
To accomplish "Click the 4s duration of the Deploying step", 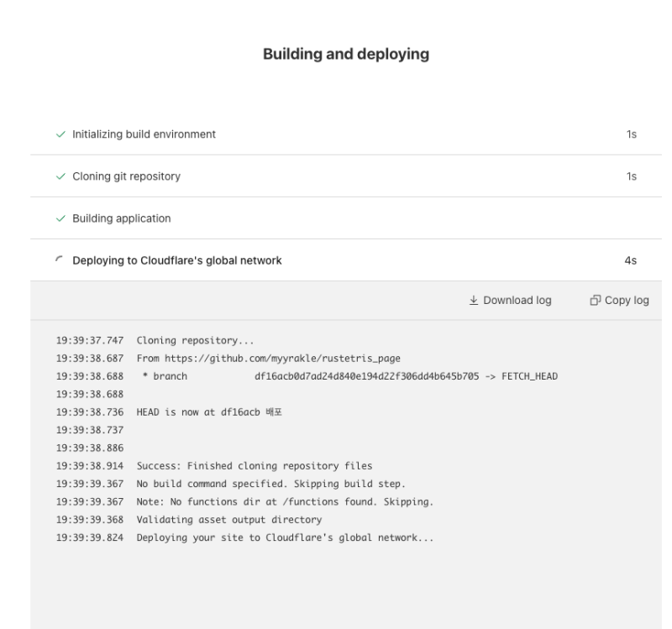I will pos(630,260).
